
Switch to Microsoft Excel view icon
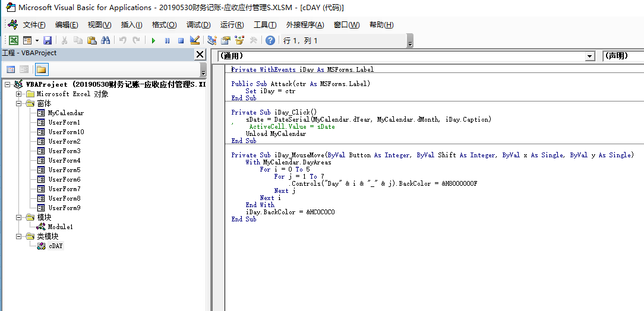[x=14, y=40]
